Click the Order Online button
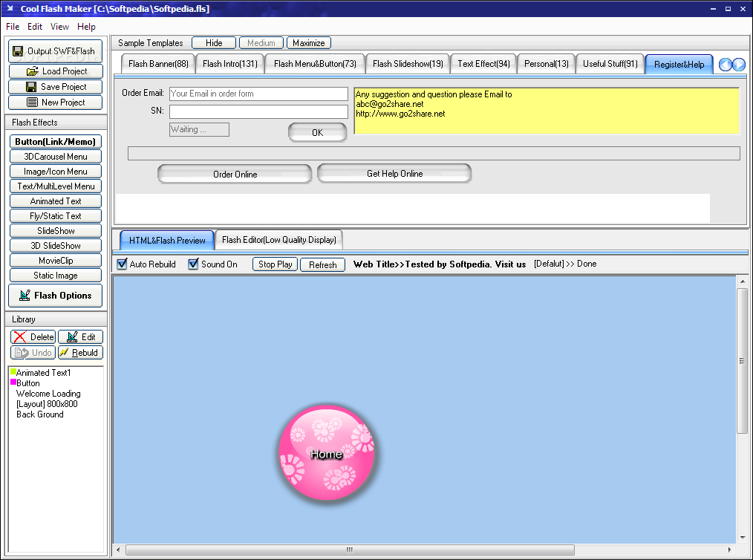 click(x=235, y=175)
